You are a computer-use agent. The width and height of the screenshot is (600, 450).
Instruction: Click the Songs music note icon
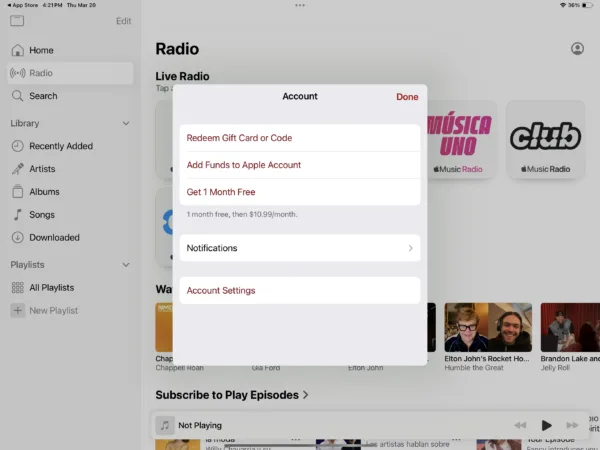17,214
